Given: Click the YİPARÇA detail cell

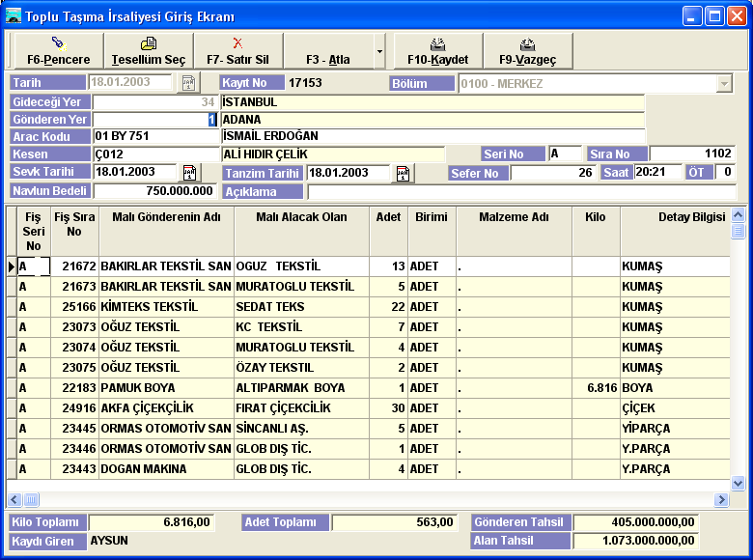Looking at the screenshot, I should point(675,429).
